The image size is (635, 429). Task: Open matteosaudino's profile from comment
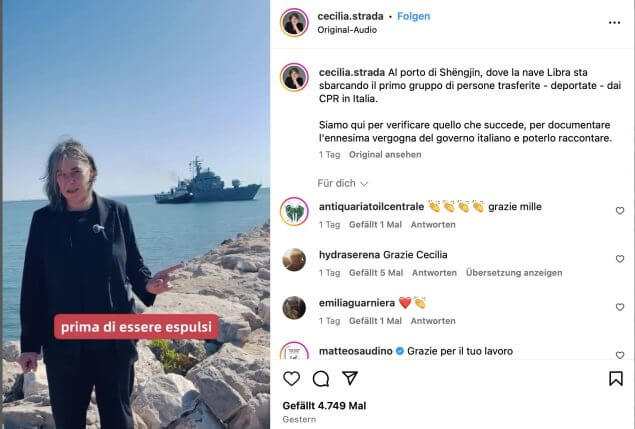pos(356,351)
